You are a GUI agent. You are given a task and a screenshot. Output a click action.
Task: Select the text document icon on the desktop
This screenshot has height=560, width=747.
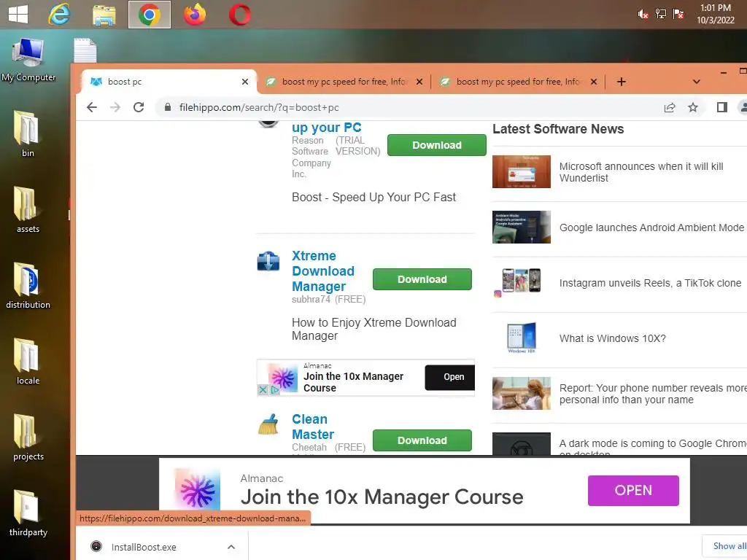click(85, 50)
